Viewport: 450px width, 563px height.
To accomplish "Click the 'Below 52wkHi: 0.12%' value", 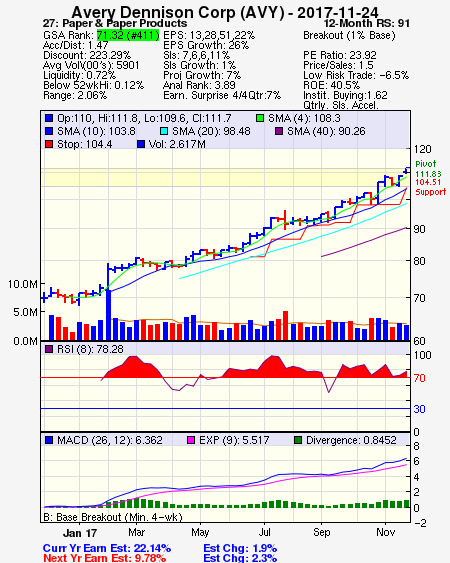I will (93, 85).
